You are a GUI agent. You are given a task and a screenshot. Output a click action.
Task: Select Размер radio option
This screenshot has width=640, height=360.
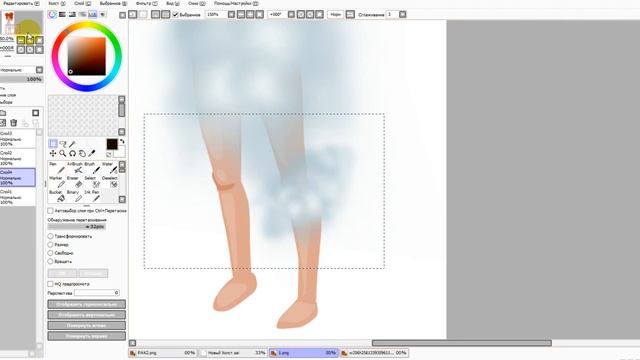51,244
